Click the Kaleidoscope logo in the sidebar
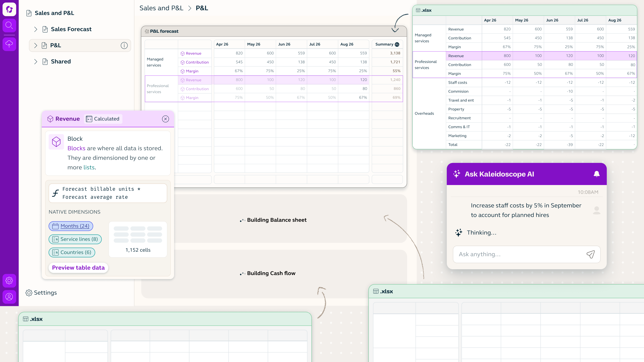 (9, 9)
